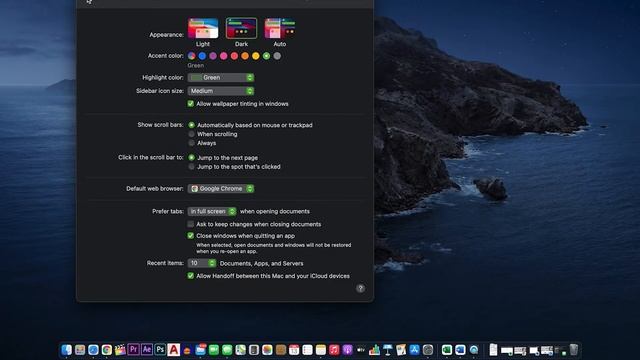Screen dimensions: 640x360
Task: Open the Highlight color dropdown
Action: pos(221,78)
